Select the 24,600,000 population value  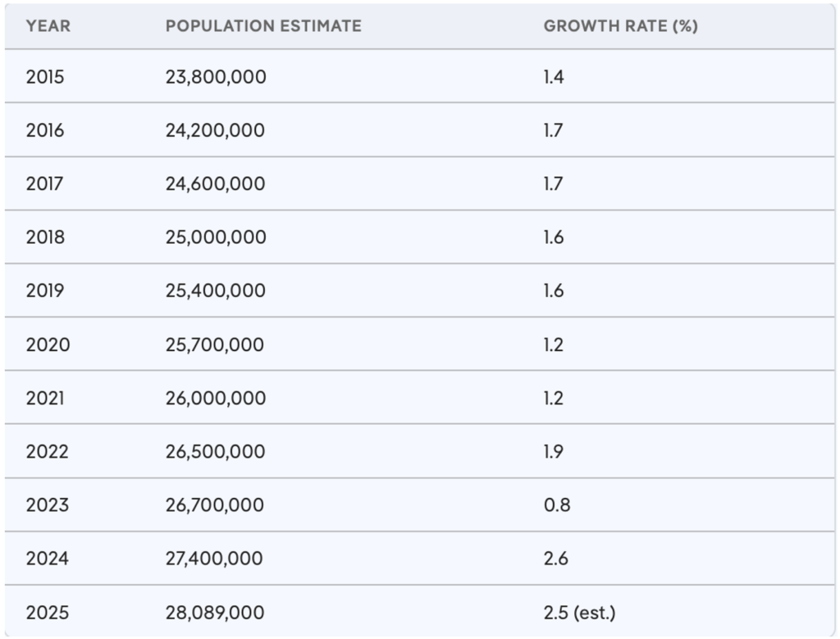click(216, 184)
